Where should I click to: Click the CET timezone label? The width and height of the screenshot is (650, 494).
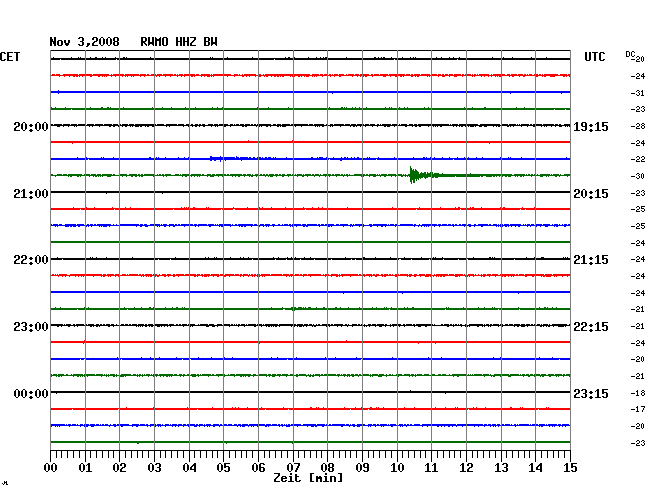pyautogui.click(x=10, y=57)
